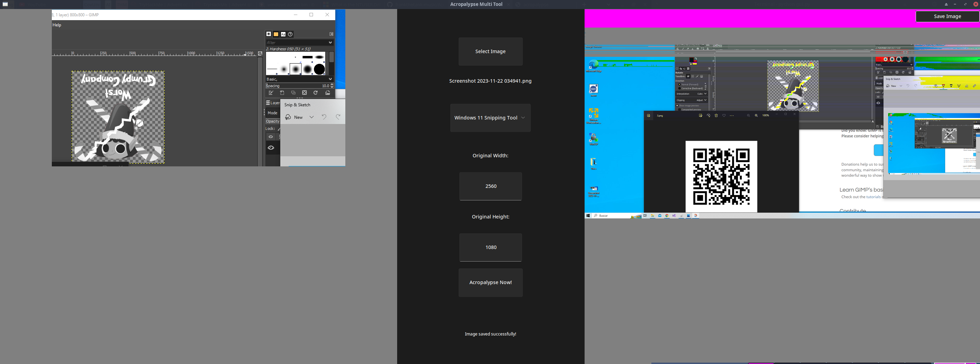Click the dim eye column header icon in cropped Layers panel
Screen dimensions: 980x364
271,137
